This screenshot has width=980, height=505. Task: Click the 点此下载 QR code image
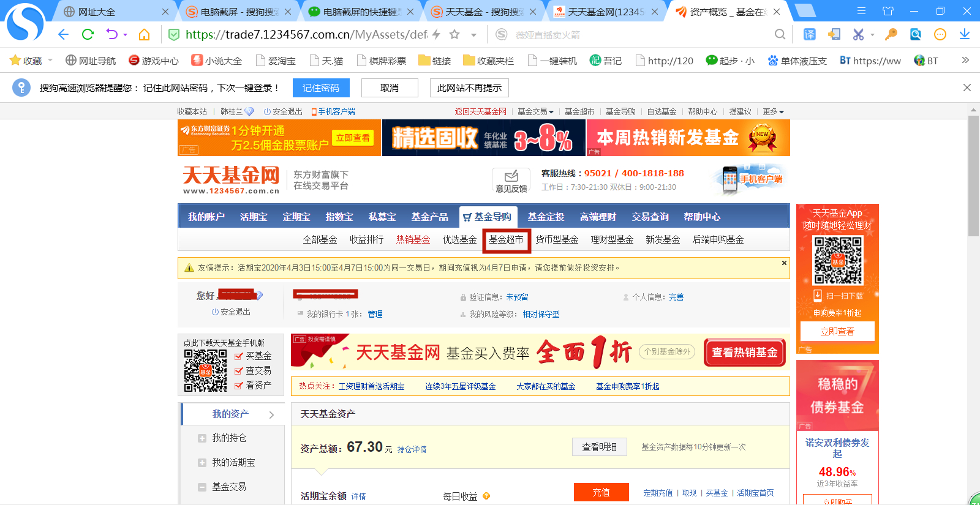tap(206, 370)
